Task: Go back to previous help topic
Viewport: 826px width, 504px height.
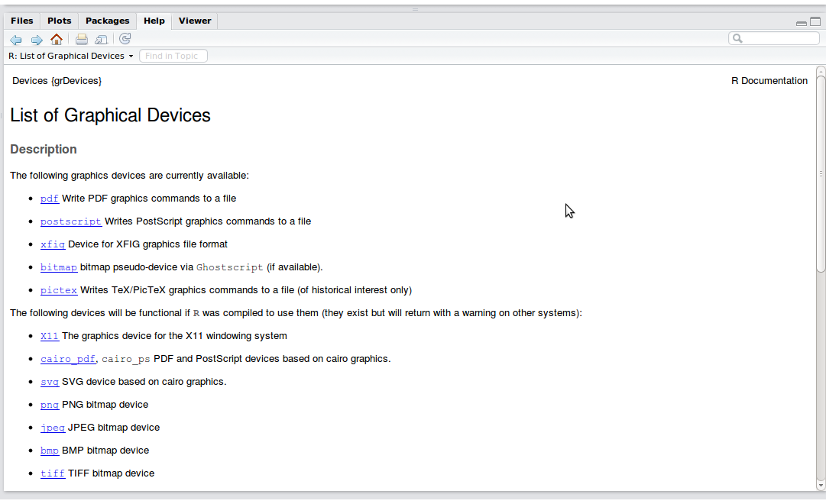Action: tap(16, 39)
